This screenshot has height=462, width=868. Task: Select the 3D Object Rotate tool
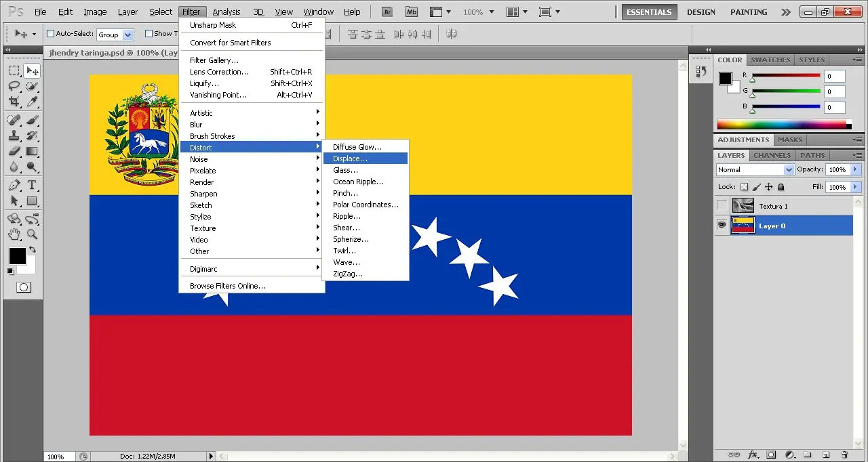point(14,219)
